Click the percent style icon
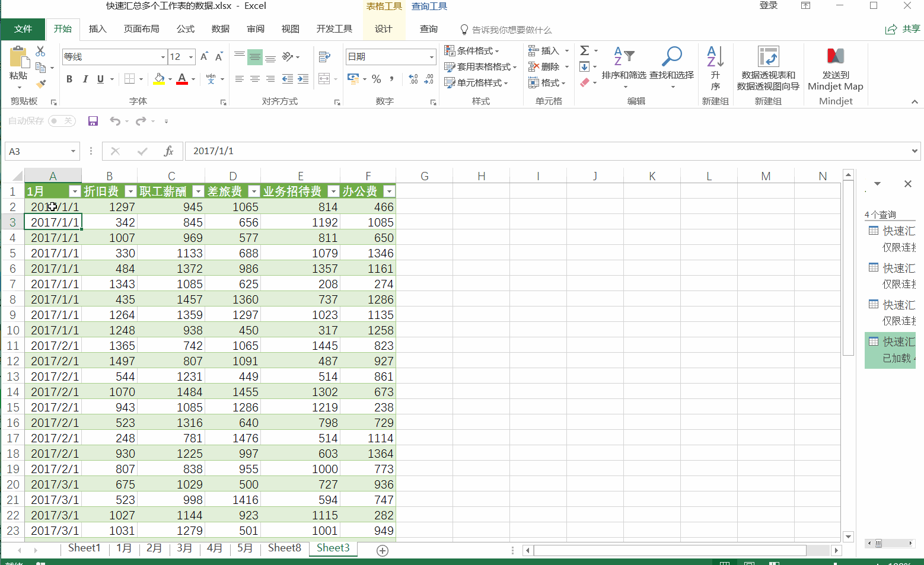 pos(376,79)
